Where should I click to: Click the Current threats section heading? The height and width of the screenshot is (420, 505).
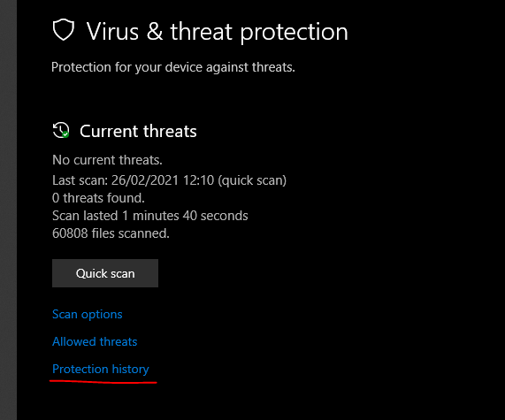coord(138,131)
